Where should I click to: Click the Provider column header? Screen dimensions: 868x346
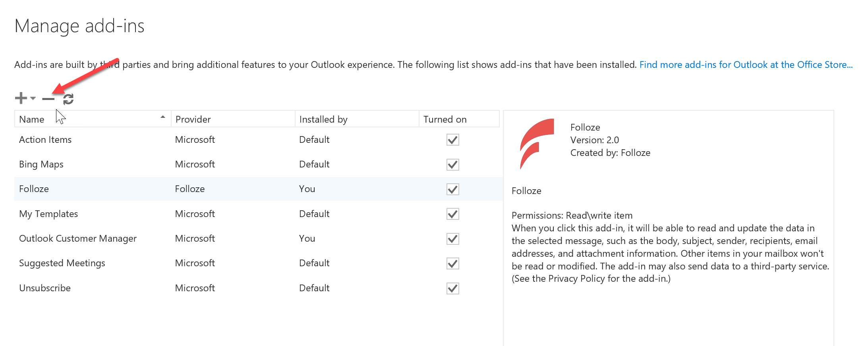(233, 119)
